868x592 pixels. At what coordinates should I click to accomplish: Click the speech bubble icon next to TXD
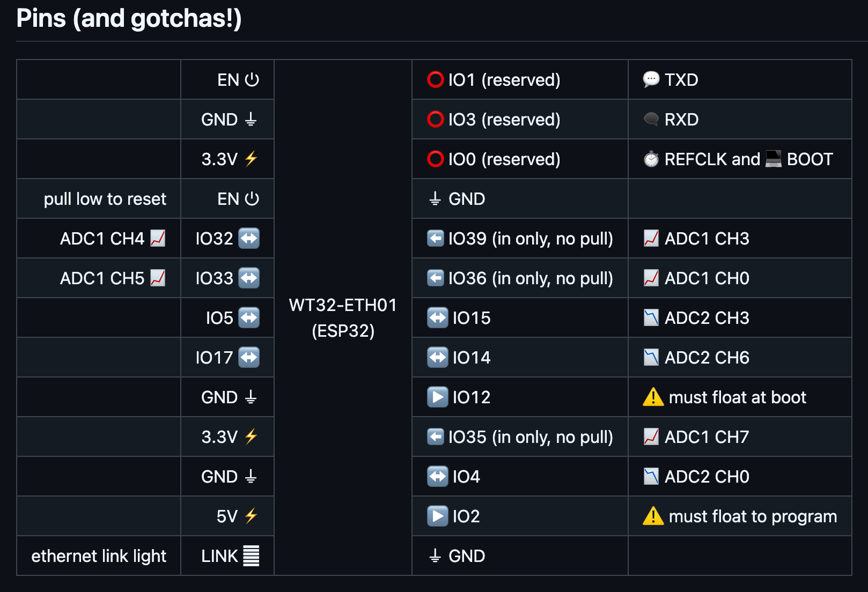click(x=651, y=79)
